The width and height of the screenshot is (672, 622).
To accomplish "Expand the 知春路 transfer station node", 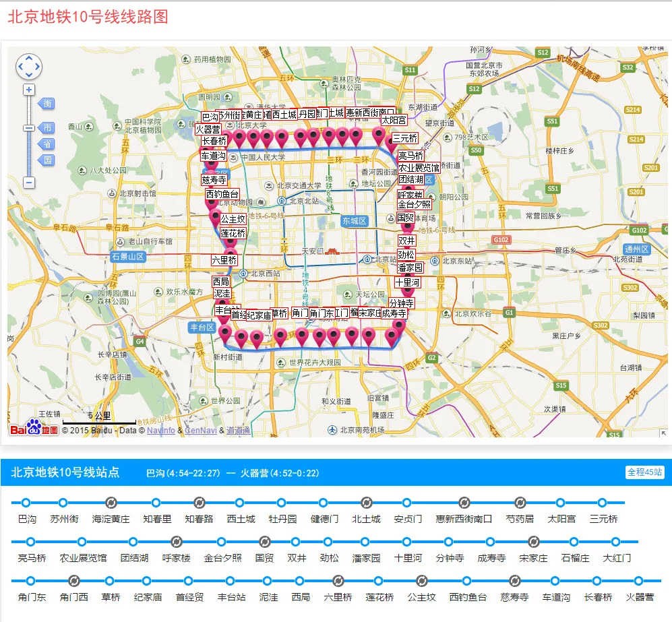I will [x=200, y=502].
